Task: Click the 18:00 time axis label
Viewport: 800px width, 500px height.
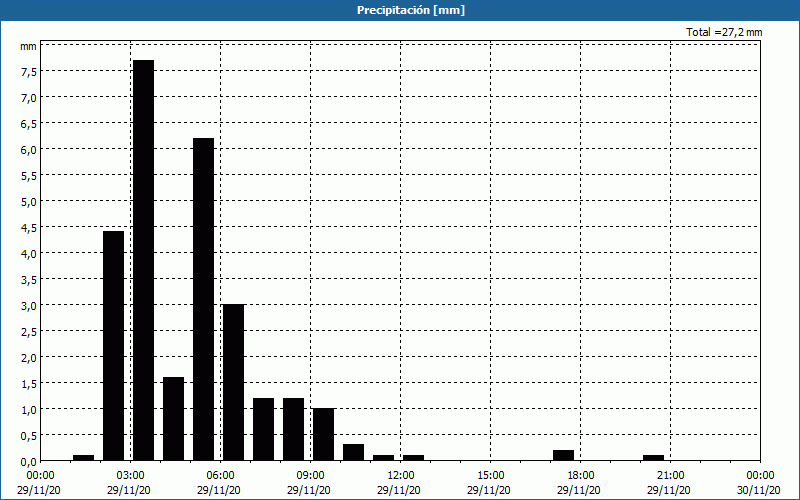Action: [x=581, y=476]
